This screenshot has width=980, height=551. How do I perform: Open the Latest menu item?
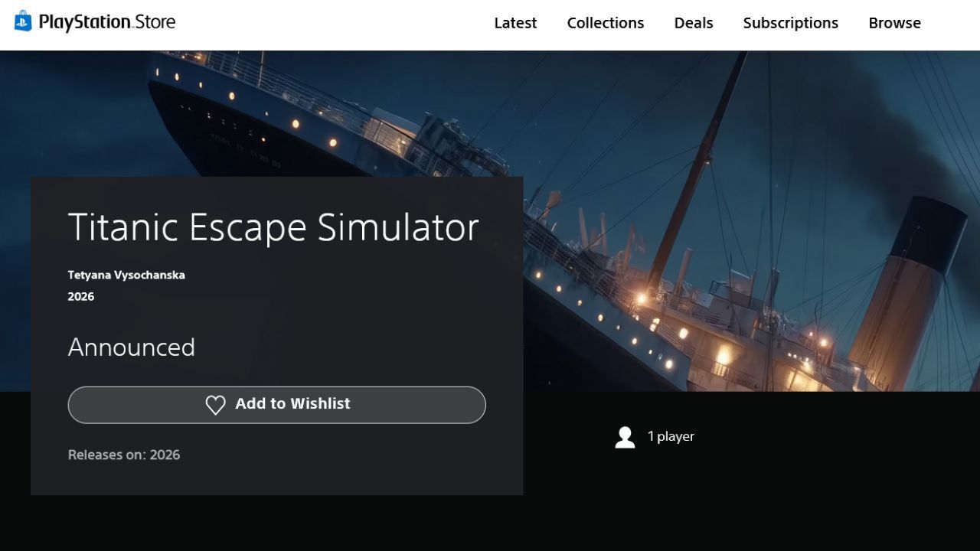(515, 23)
